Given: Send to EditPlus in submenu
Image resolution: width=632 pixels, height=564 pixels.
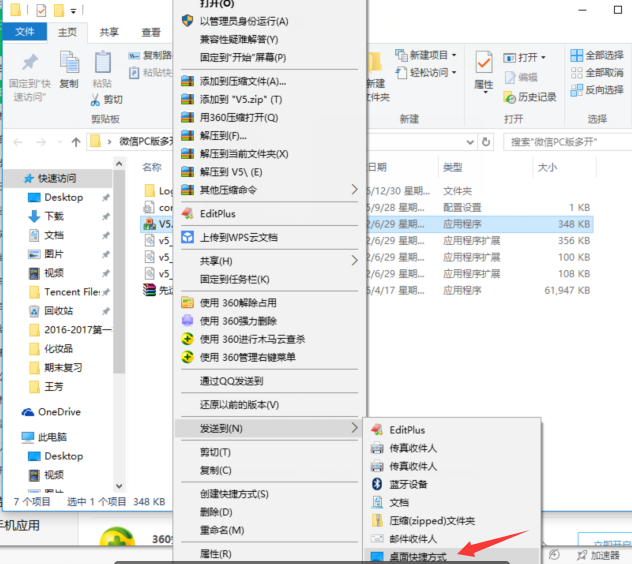Looking at the screenshot, I should point(407,430).
